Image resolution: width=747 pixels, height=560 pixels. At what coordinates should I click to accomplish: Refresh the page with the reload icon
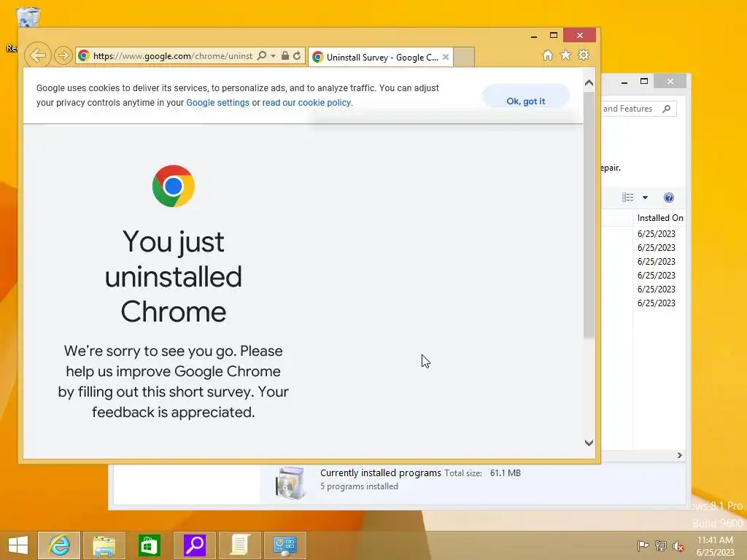coord(298,55)
